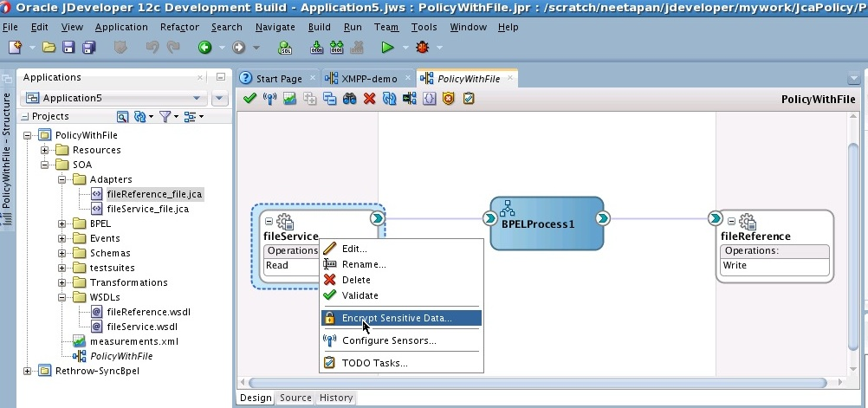Viewport: 868px width, 408px height.
Task: Collapse the PolicyWithFile project node
Action: (x=27, y=135)
